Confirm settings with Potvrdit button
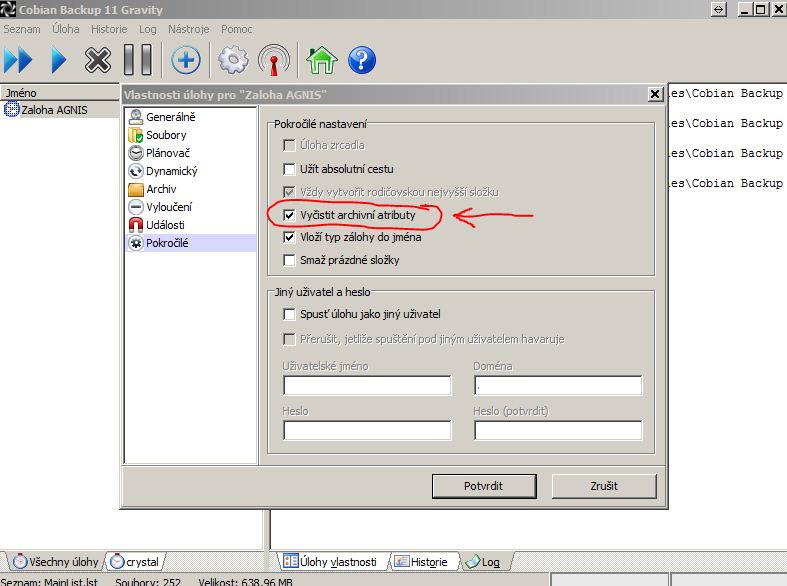787x586 pixels. coord(484,486)
